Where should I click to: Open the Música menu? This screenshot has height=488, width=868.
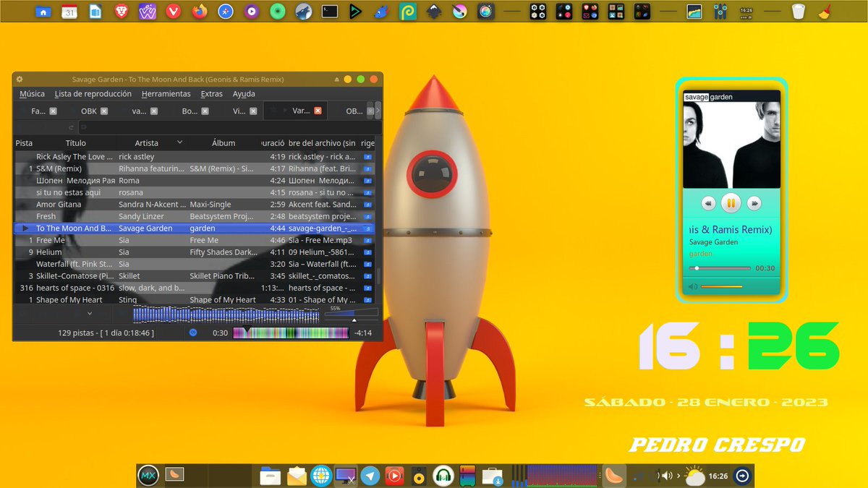pos(32,94)
